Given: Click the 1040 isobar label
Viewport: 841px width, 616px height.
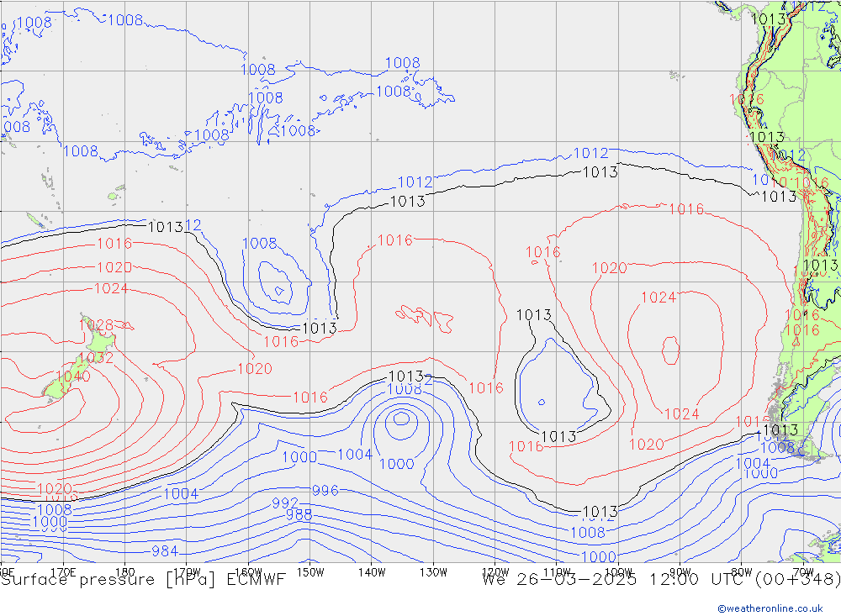Looking at the screenshot, I should coord(73,376).
